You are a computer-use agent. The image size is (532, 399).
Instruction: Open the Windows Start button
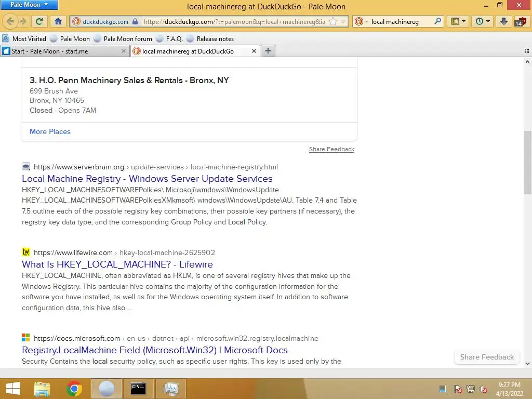[x=13, y=389]
